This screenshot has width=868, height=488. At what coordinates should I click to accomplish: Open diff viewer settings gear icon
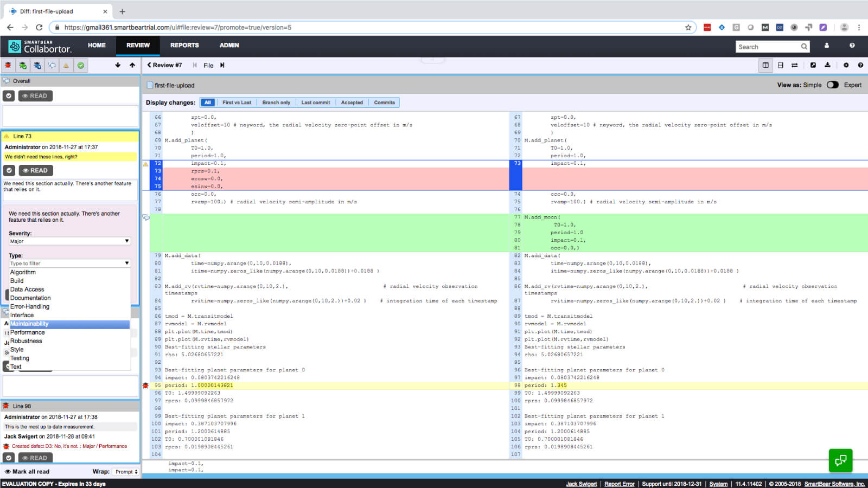[x=846, y=65]
